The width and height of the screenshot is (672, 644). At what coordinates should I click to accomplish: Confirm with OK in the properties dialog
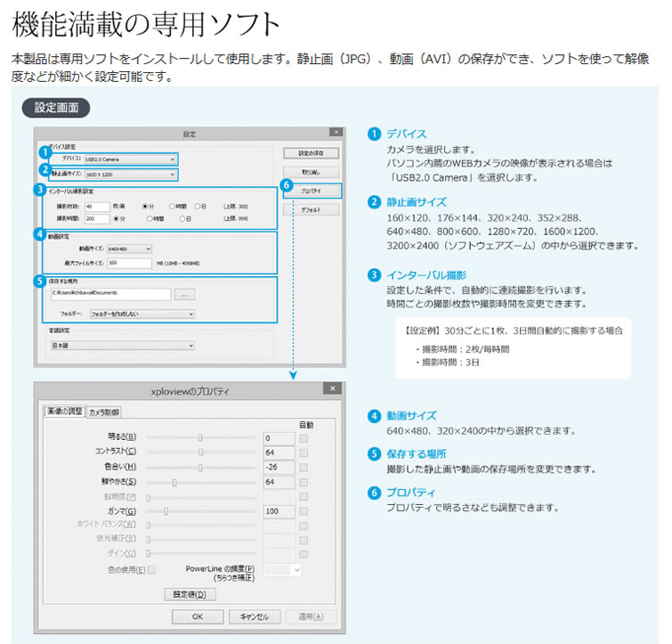pos(198,616)
